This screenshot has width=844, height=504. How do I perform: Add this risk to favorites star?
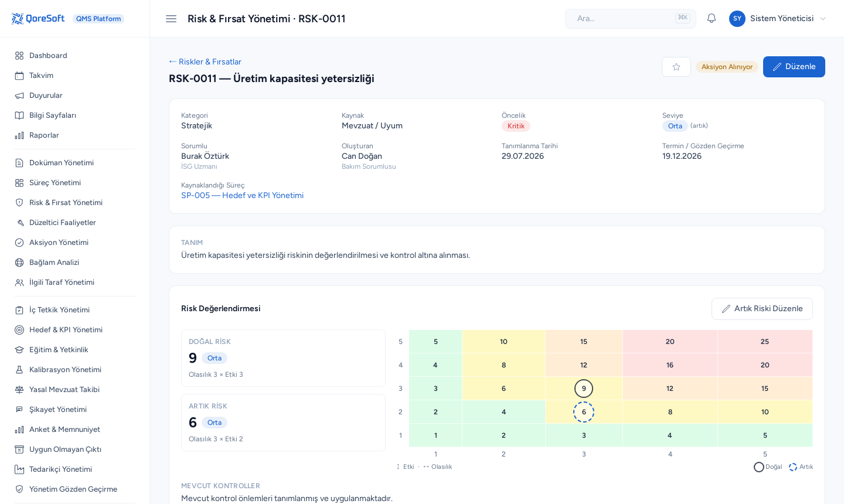coord(676,67)
